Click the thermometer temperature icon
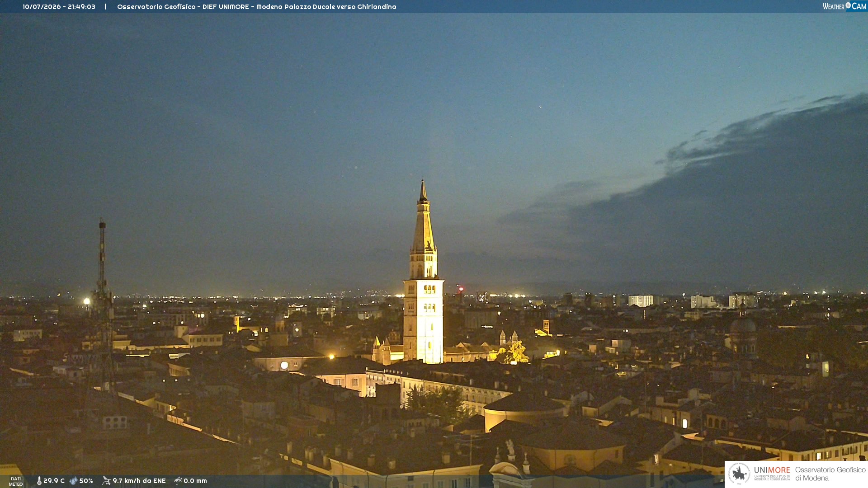Screen dimensions: 868x488 point(39,481)
